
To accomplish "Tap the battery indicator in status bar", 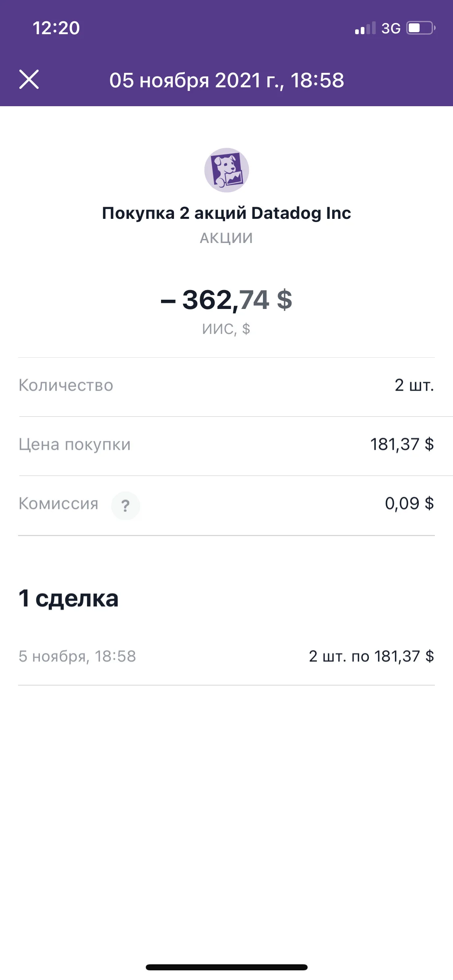I will (x=421, y=28).
